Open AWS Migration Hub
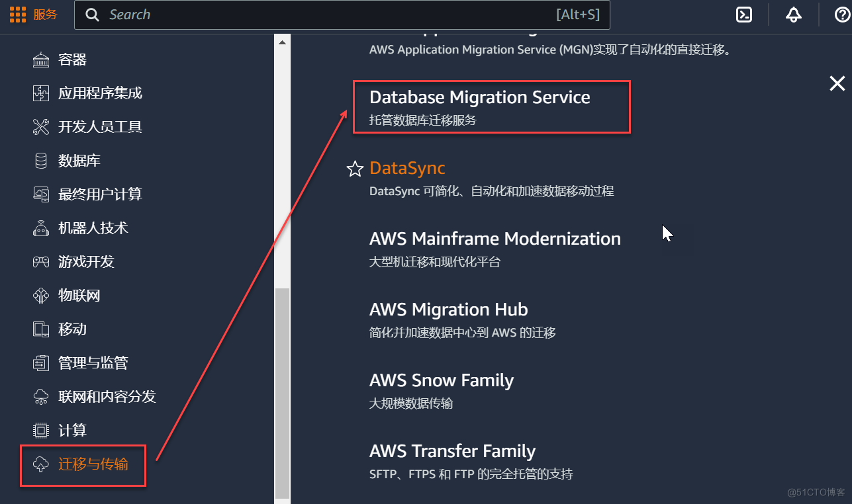 449,310
